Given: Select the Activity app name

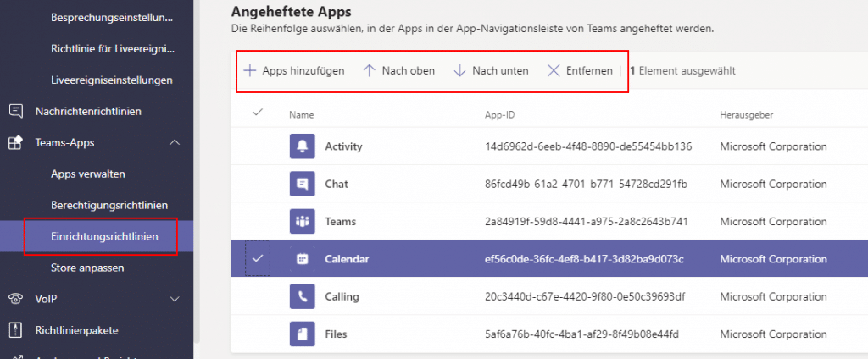Looking at the screenshot, I should (343, 146).
